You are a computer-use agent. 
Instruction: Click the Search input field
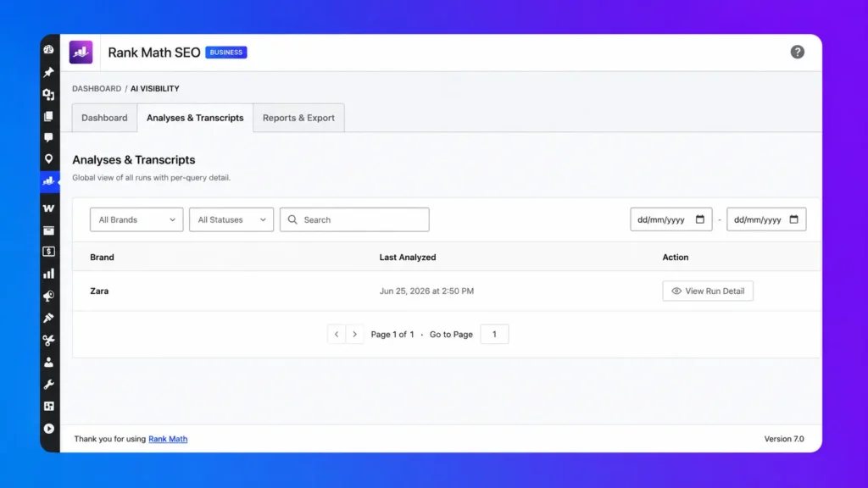pos(354,219)
